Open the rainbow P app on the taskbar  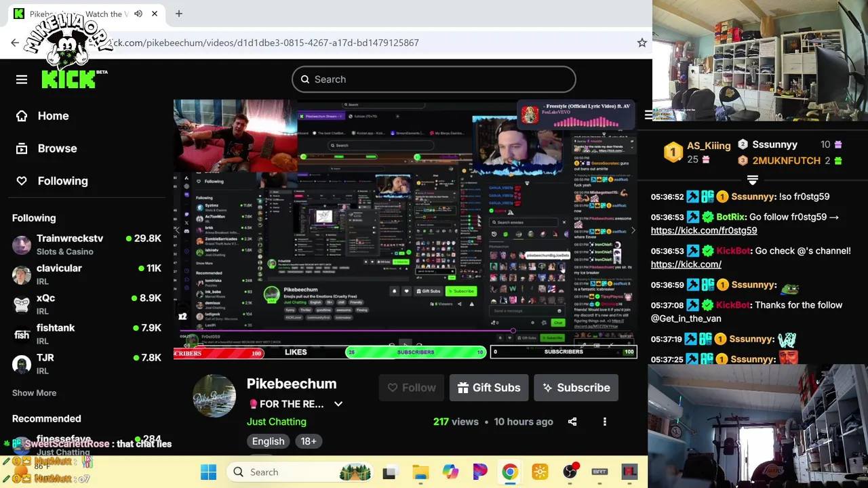coord(480,472)
